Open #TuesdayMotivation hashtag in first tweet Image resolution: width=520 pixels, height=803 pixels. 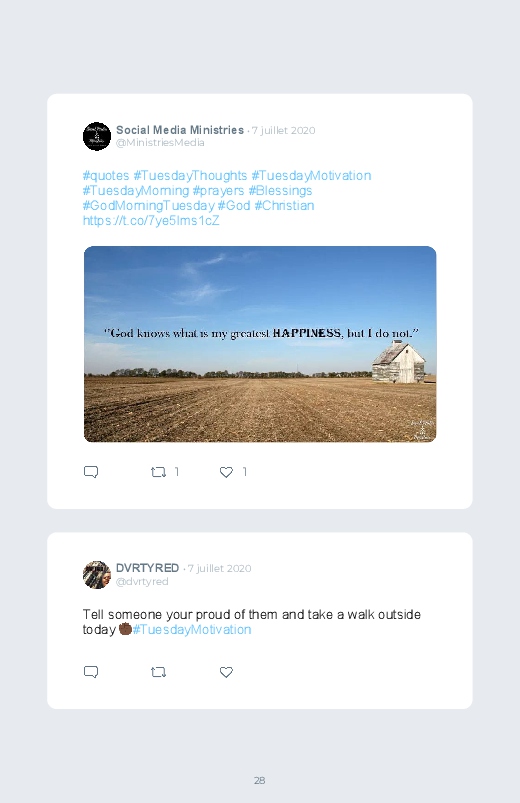[311, 176]
